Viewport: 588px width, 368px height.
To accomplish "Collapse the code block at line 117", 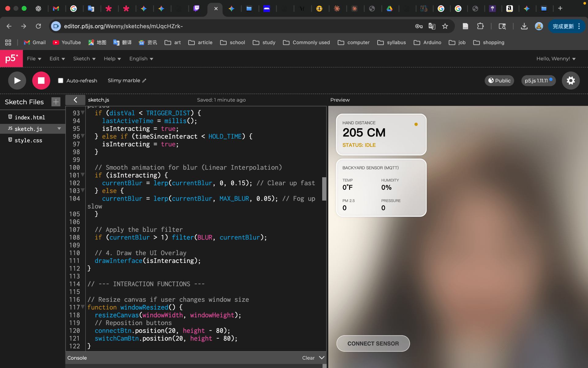I will 83,307.
